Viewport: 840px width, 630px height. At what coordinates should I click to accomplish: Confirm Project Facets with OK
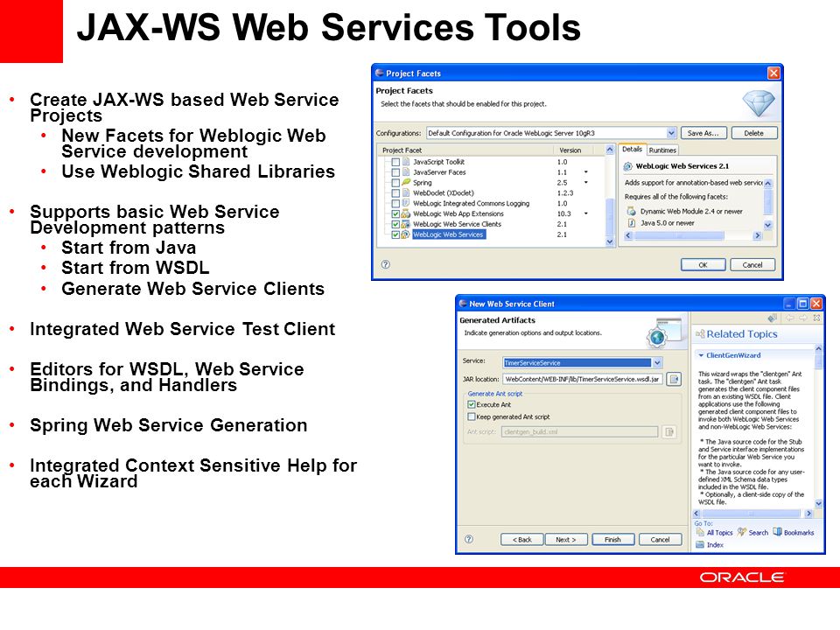pyautogui.click(x=703, y=264)
